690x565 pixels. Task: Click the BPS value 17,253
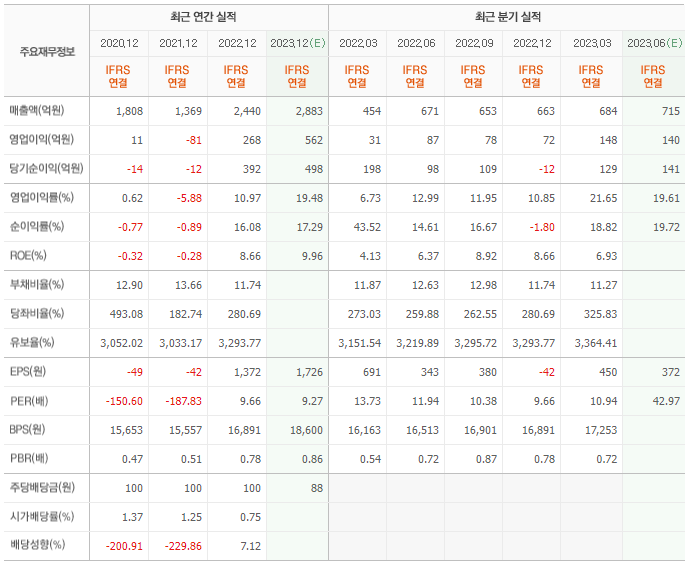tap(601, 431)
